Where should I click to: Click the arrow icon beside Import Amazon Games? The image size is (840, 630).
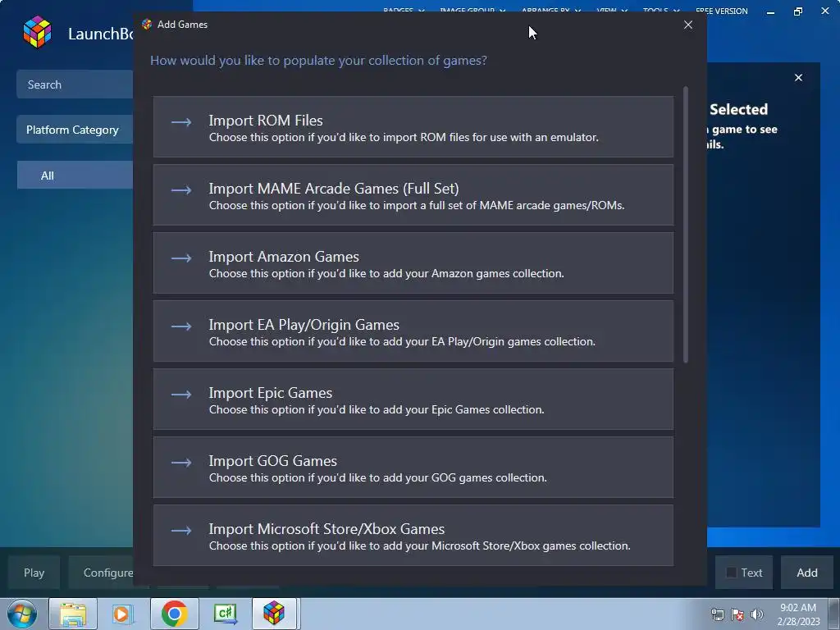coord(181,258)
